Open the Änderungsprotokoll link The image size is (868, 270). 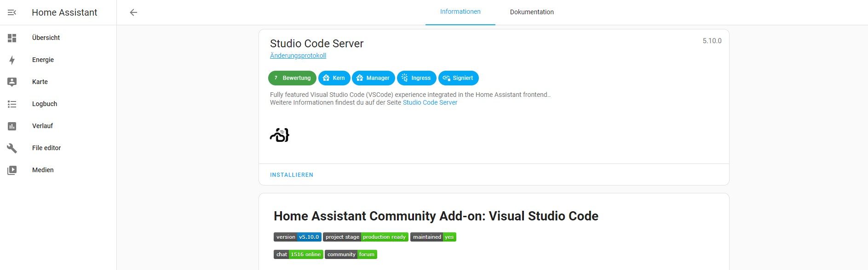coord(298,56)
